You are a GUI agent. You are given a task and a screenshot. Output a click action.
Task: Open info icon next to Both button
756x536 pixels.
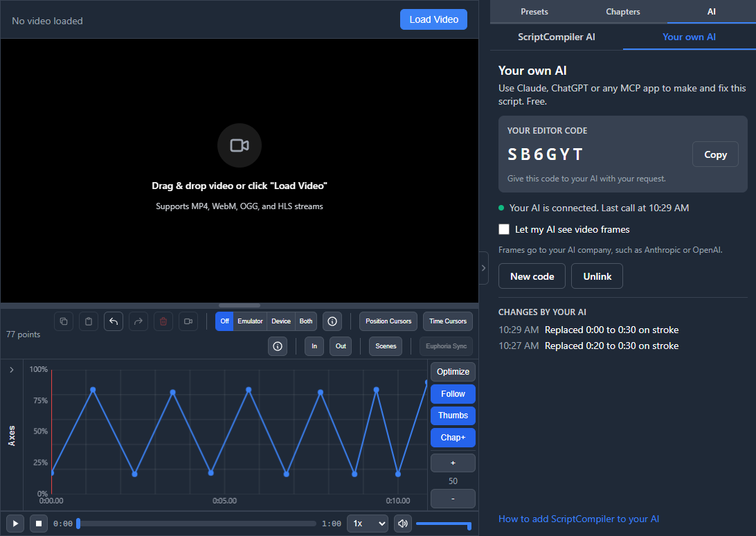click(x=332, y=321)
